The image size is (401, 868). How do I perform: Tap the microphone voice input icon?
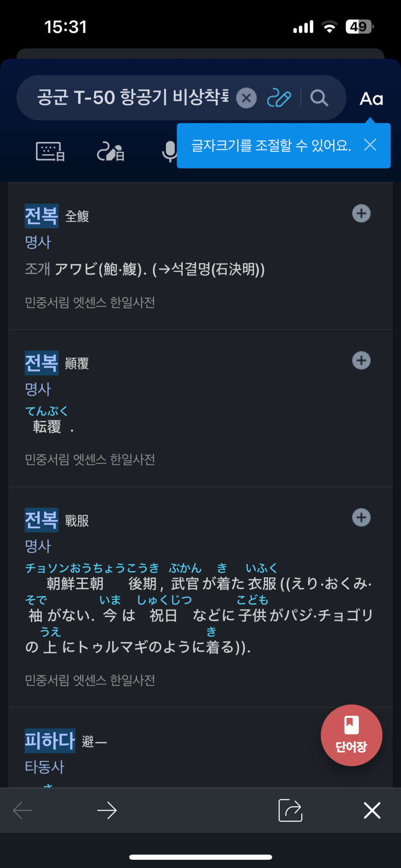tap(169, 152)
